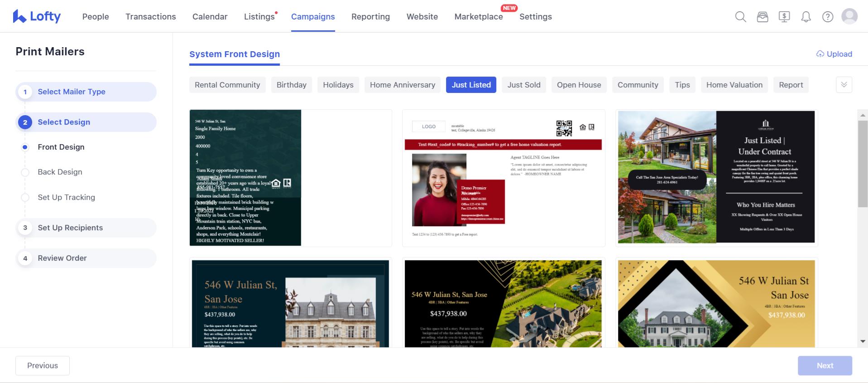Choose the gold diamond house design
868x383 pixels.
click(x=716, y=303)
